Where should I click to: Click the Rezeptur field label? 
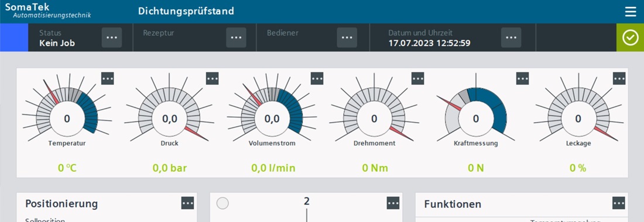tap(159, 33)
